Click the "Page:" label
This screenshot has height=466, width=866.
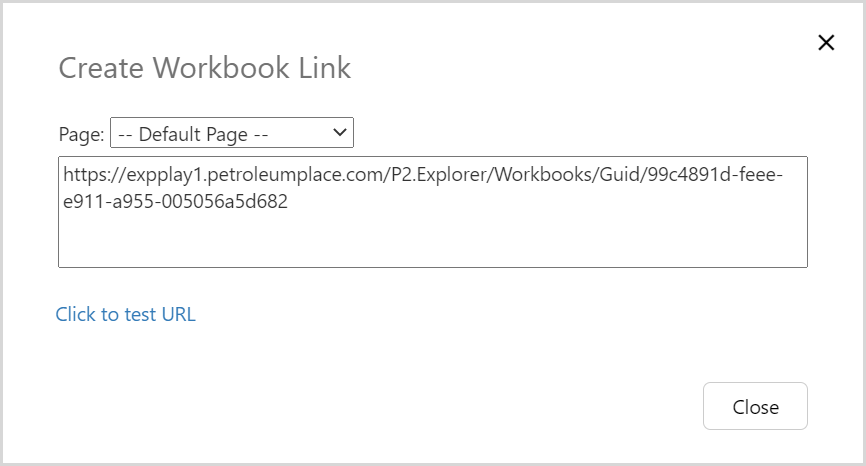coord(81,133)
